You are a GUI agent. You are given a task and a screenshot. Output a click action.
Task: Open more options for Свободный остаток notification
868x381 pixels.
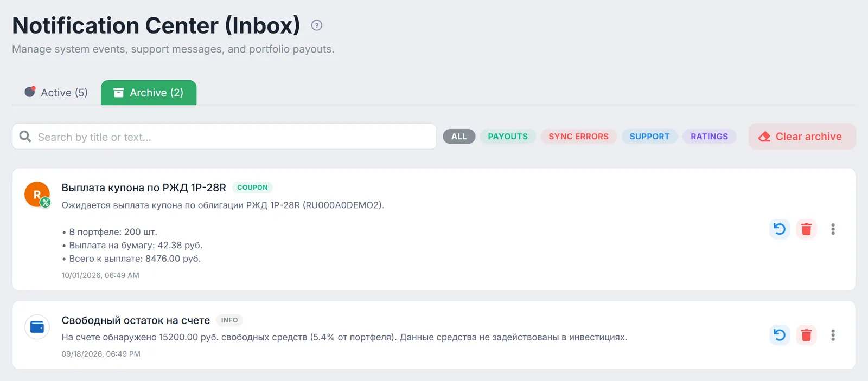coord(833,335)
